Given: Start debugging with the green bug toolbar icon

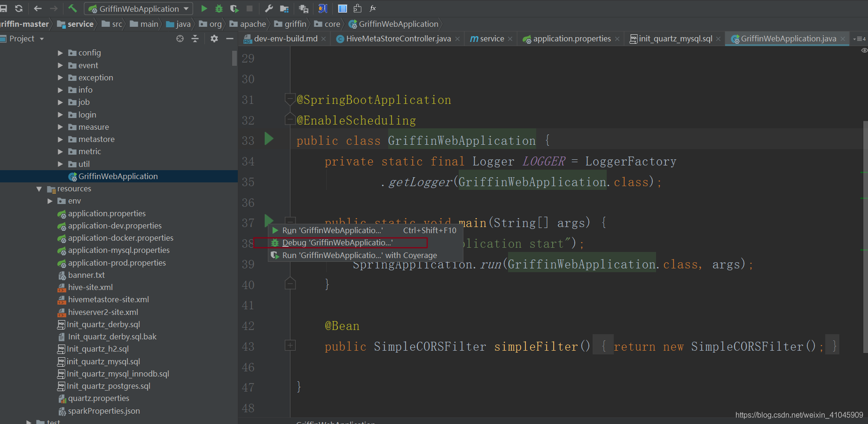Looking at the screenshot, I should click(219, 8).
